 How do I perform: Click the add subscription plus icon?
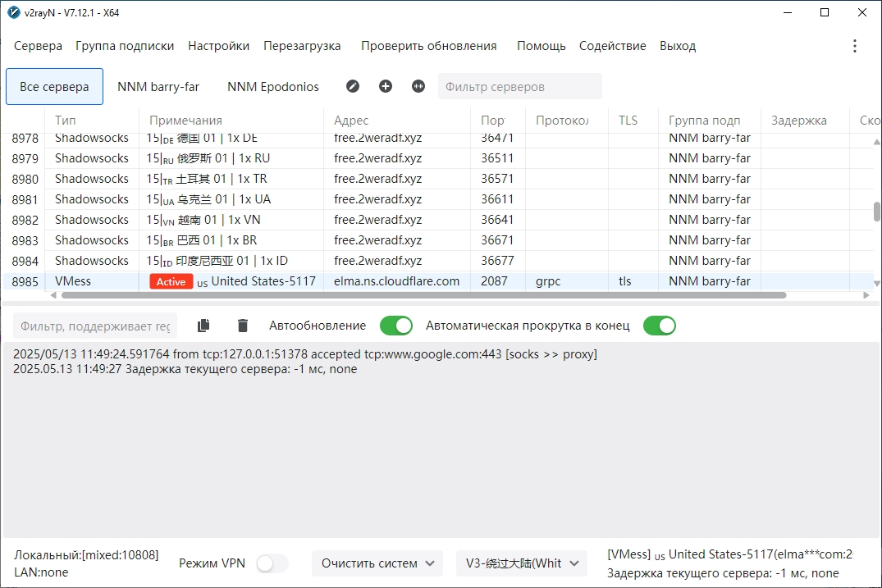click(x=386, y=86)
